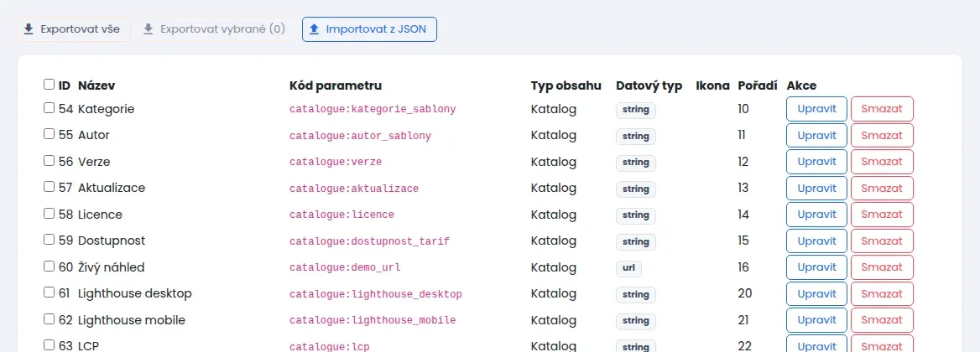Click code catalogue:demo_url
Image resolution: width=980 pixels, height=352 pixels.
point(345,267)
